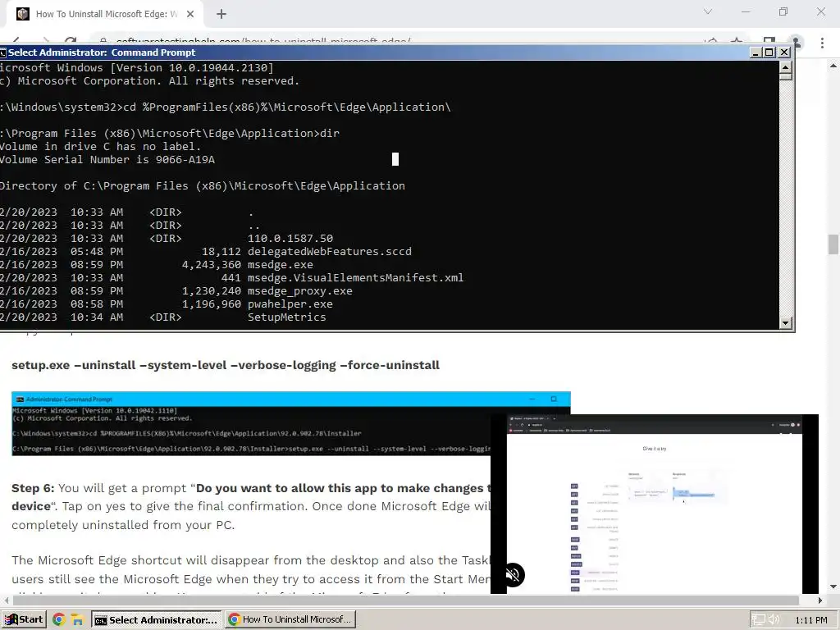Image resolution: width=840 pixels, height=630 pixels.
Task: Click the Directory of C:\Program Files line
Action: 203,186
